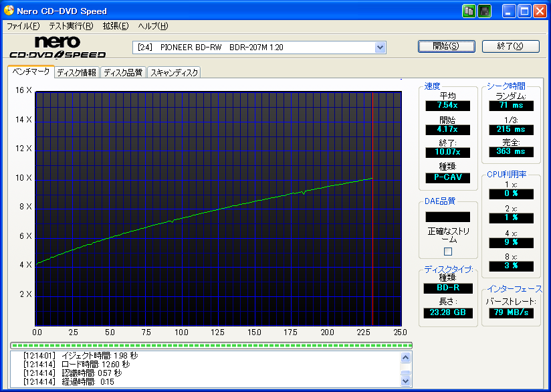This screenshot has width=551, height=392.
Task: Open the PIONEER BD-RW drive dropdown
Action: coord(380,47)
